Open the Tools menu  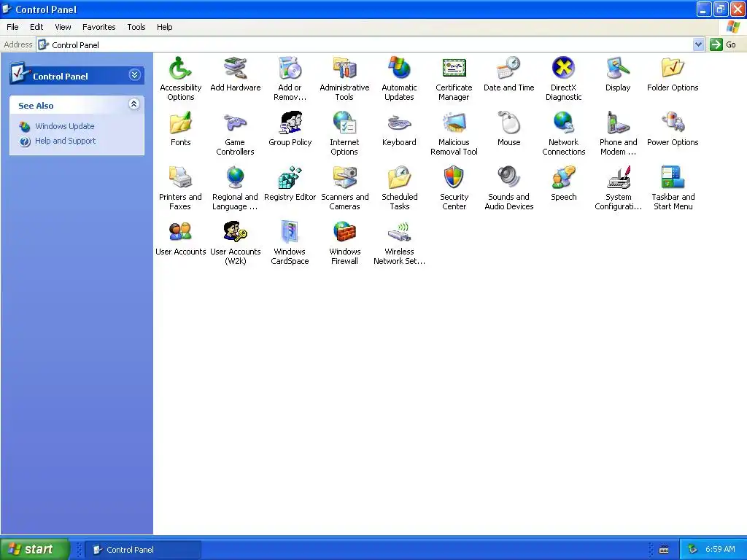pyautogui.click(x=136, y=27)
